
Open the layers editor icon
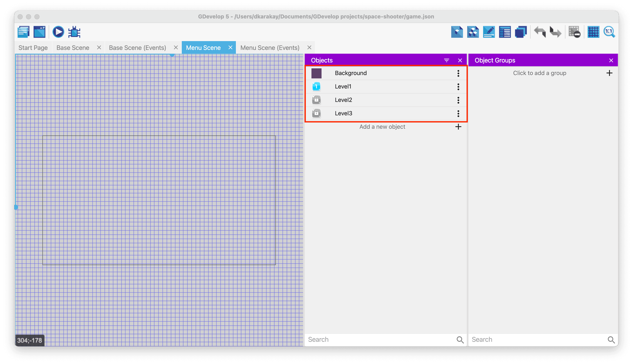point(521,32)
